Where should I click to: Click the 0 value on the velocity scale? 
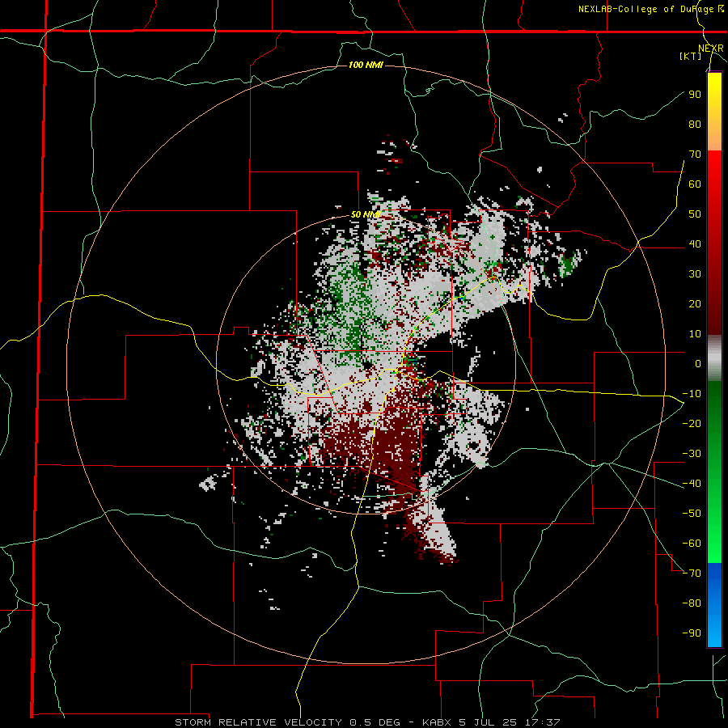pyautogui.click(x=698, y=363)
